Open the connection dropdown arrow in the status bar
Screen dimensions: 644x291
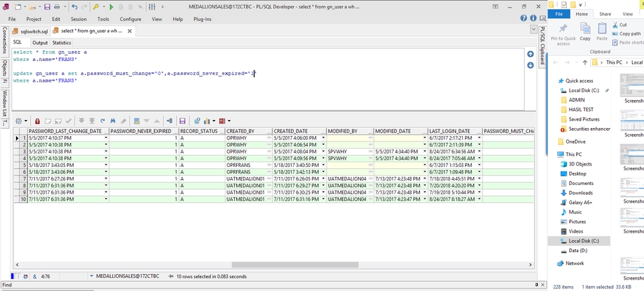(91, 276)
